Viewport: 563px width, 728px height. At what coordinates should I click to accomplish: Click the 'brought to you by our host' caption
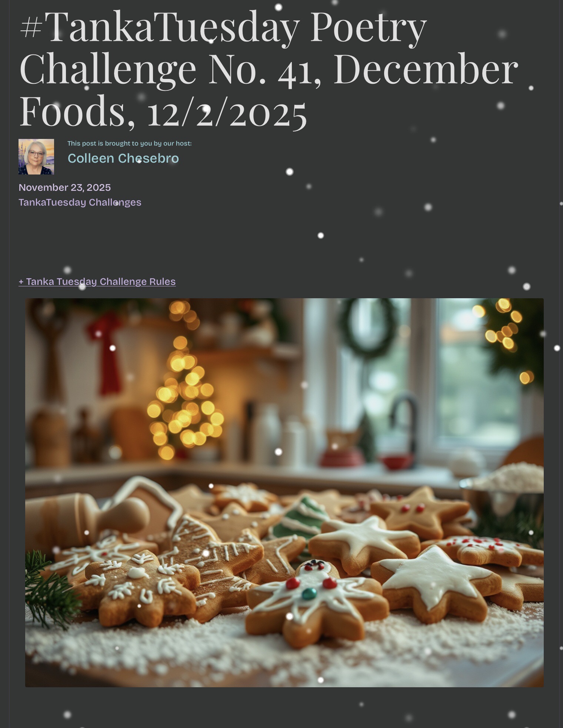click(x=130, y=143)
